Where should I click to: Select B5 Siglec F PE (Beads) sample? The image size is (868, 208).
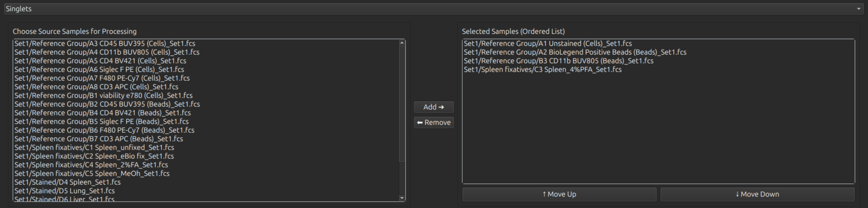coord(206,122)
